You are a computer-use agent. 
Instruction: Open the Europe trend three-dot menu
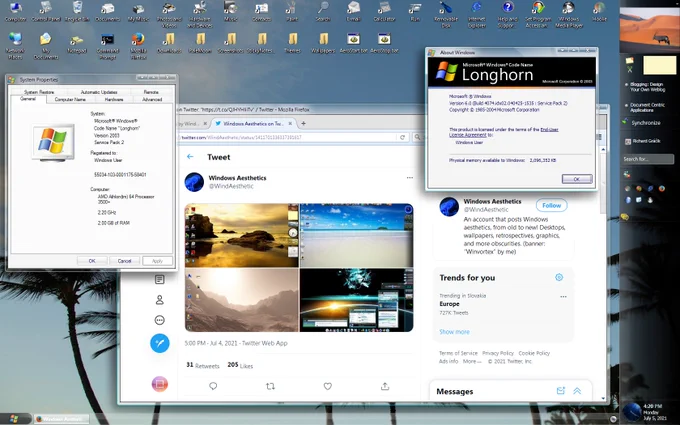pyautogui.click(x=563, y=297)
